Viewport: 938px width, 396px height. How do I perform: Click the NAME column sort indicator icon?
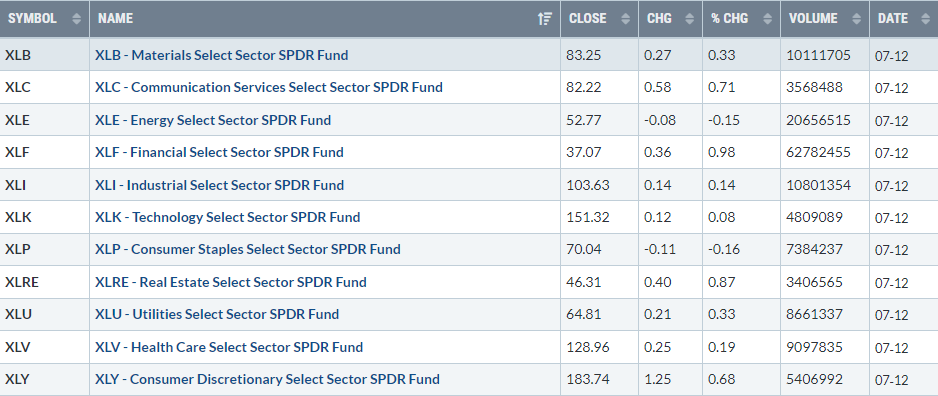pos(544,19)
